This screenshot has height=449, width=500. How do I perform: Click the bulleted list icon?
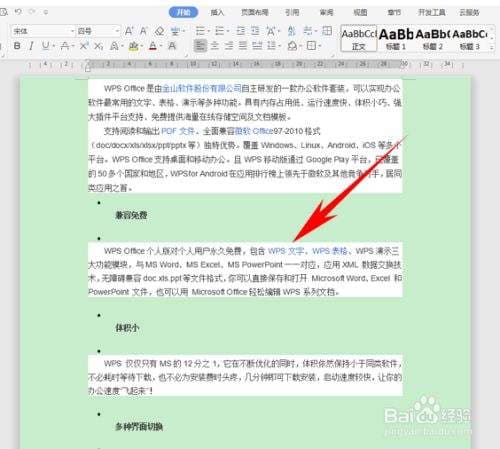point(200,31)
